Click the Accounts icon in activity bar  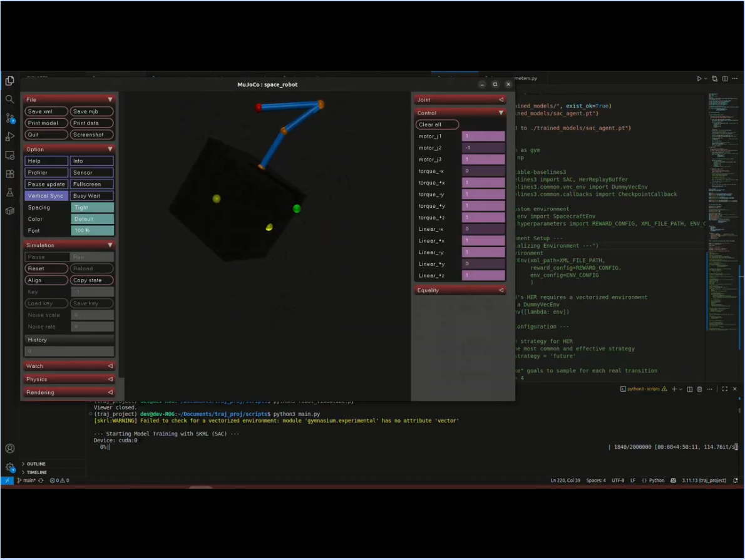pyautogui.click(x=9, y=449)
